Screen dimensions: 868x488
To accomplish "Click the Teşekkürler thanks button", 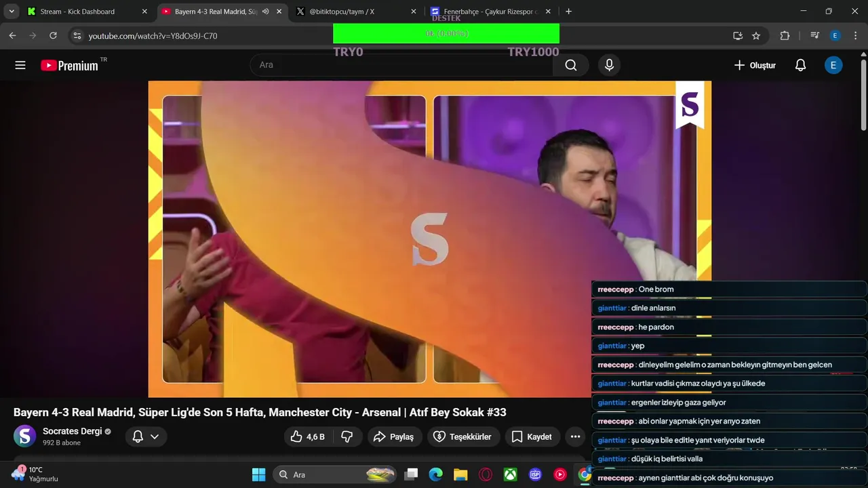I will click(462, 436).
